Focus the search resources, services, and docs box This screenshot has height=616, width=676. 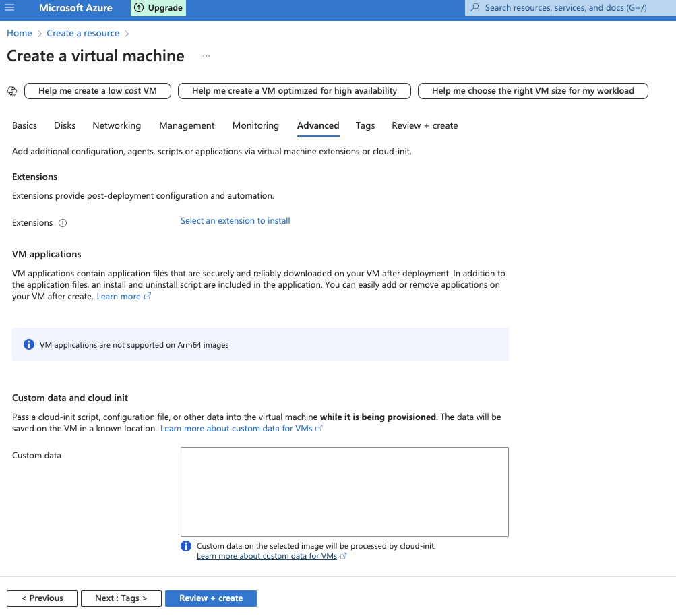click(570, 8)
